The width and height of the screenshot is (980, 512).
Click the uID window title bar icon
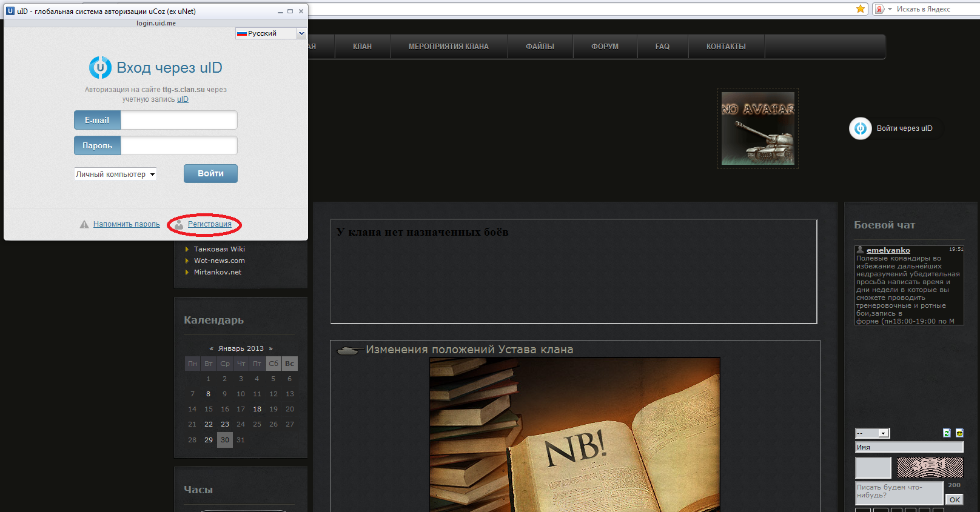click(10, 11)
